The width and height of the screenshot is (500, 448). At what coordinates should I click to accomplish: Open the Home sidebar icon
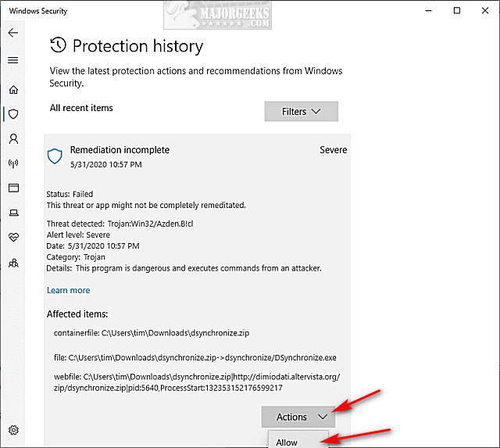point(13,90)
